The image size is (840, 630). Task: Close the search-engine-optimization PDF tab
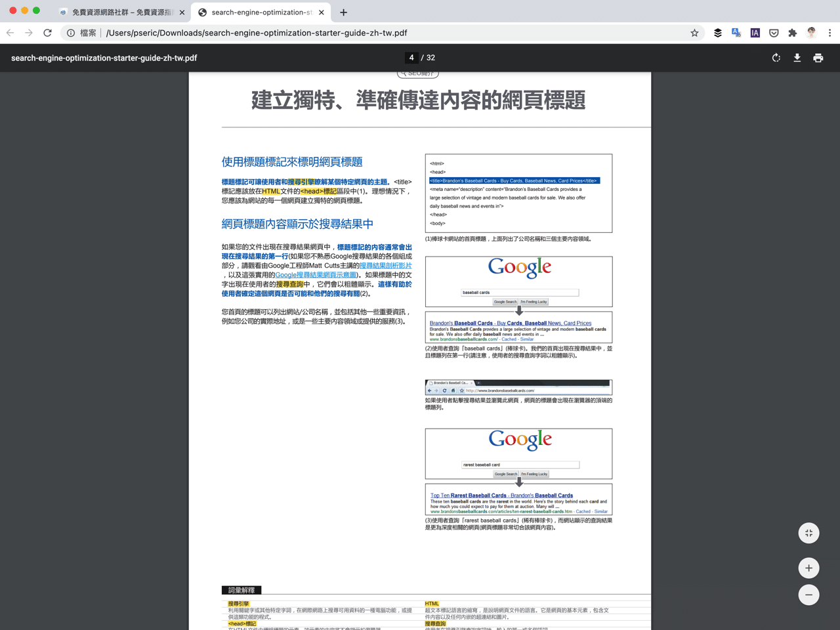pos(321,12)
